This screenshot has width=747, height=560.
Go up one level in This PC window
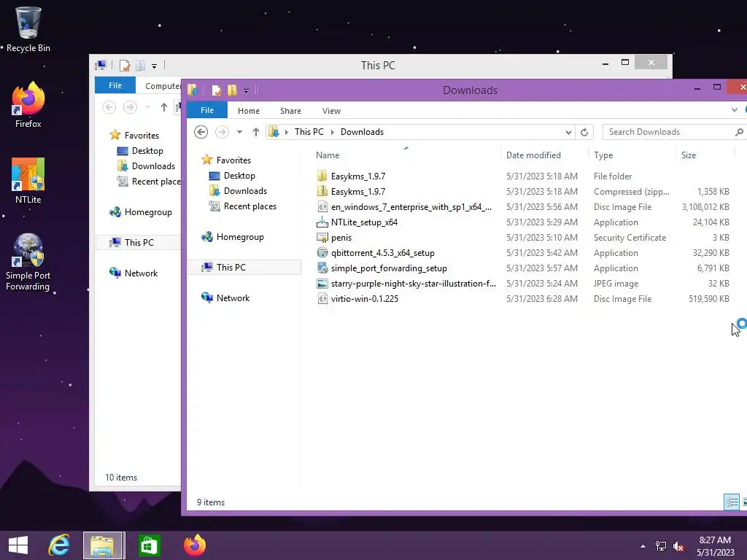pyautogui.click(x=164, y=107)
